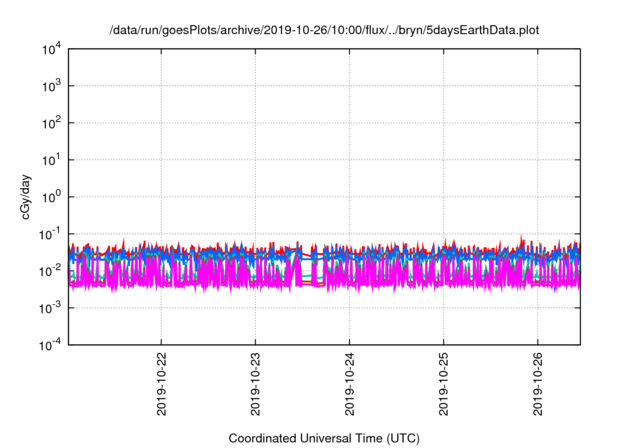Viewport: 640px width, 448px height.
Task: Click the 2019-10-22 date label
Action: click(162, 384)
